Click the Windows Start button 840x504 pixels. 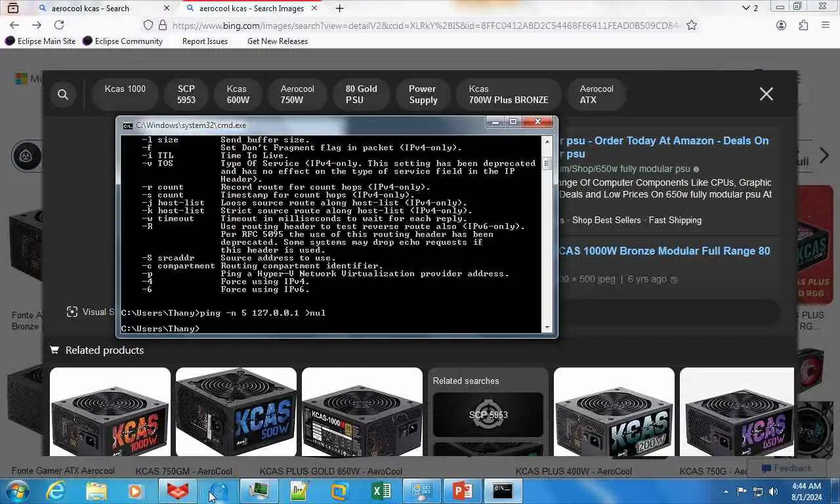point(16,491)
